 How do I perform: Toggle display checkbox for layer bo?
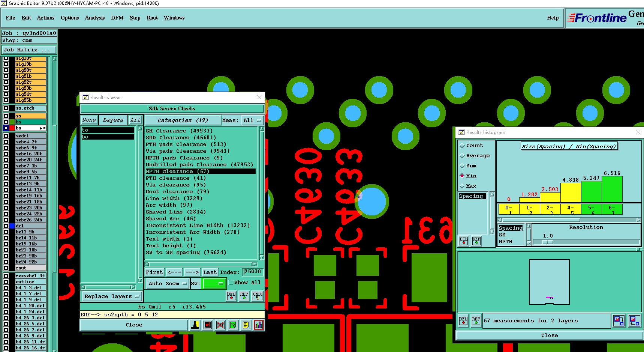(6, 128)
